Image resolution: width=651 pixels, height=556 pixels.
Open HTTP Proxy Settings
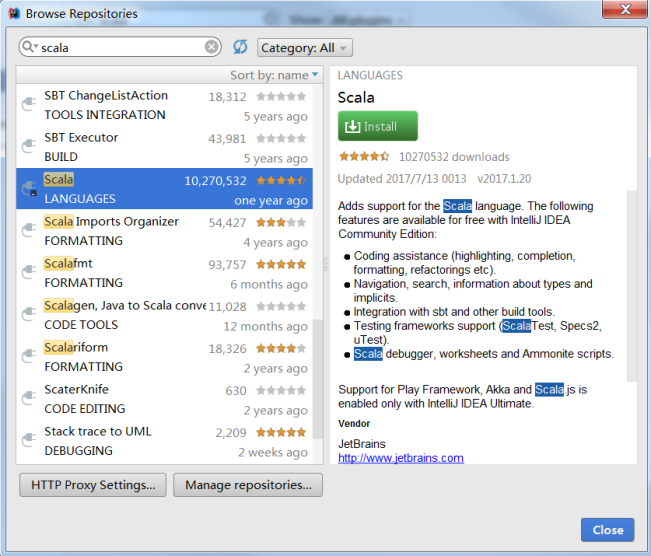[93, 485]
